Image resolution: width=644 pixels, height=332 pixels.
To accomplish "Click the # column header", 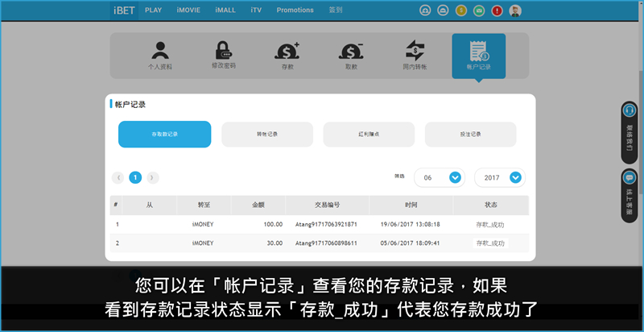I will 116,205.
